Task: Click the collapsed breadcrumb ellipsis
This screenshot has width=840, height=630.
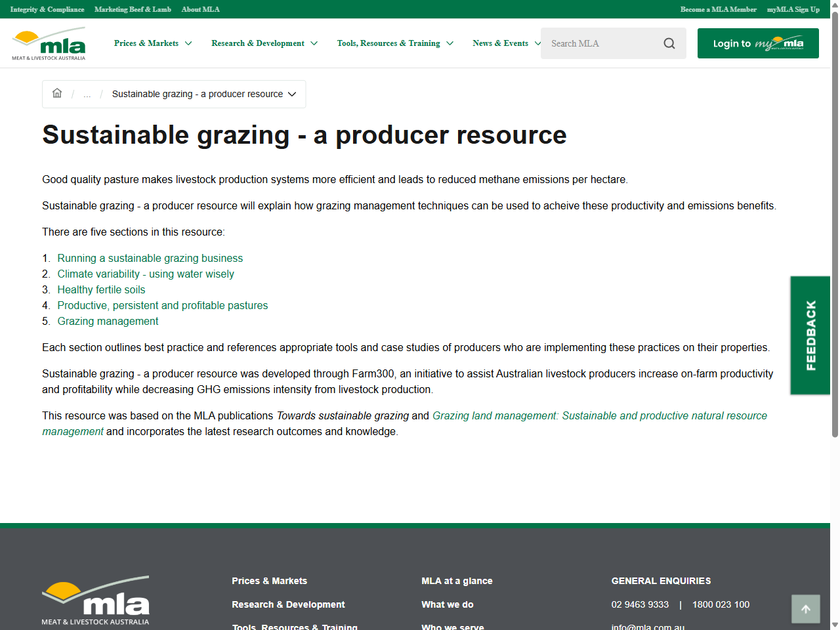Action: (x=87, y=94)
